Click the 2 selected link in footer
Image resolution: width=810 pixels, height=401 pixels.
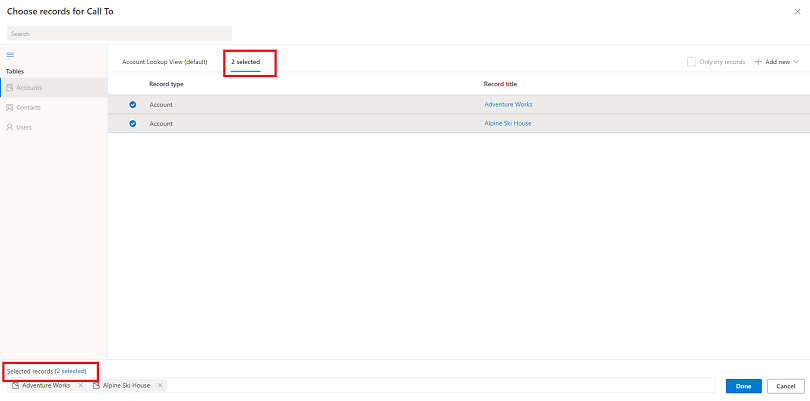(x=70, y=371)
